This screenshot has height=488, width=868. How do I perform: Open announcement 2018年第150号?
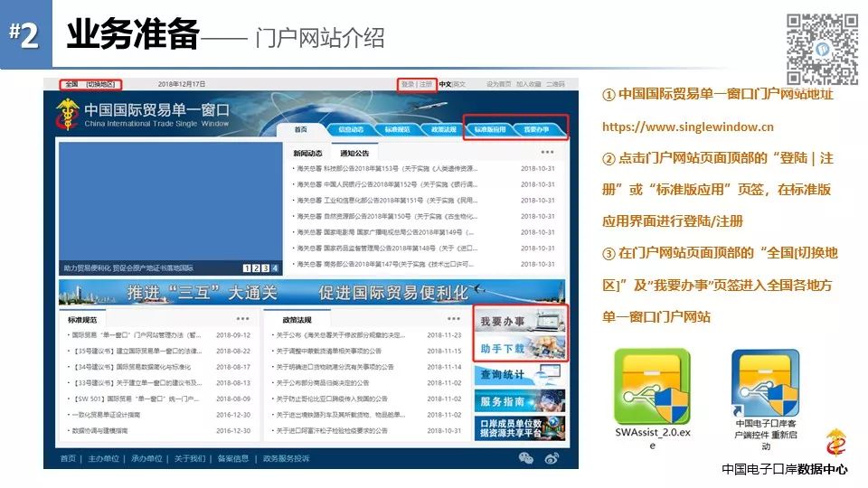386,216
